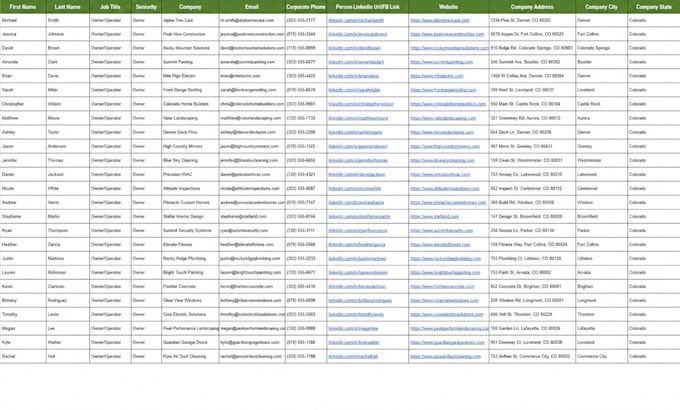Open the precisionhvac.com website link

440,174
